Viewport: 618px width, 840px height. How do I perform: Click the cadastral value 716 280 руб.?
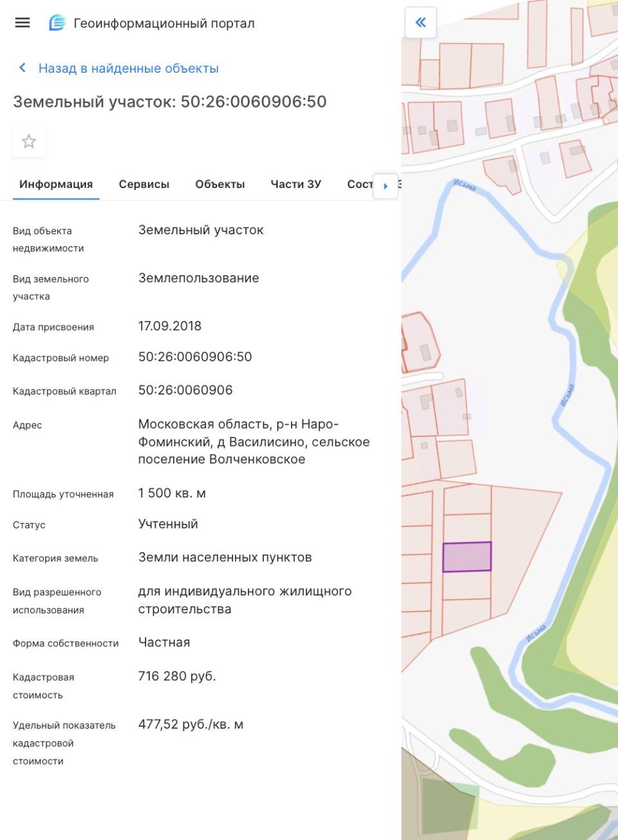(x=177, y=676)
